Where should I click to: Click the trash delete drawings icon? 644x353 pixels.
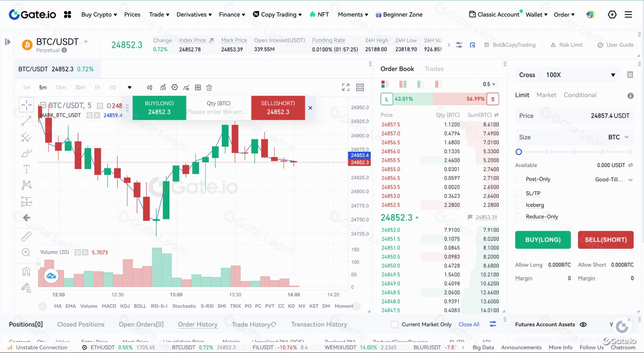(x=209, y=88)
